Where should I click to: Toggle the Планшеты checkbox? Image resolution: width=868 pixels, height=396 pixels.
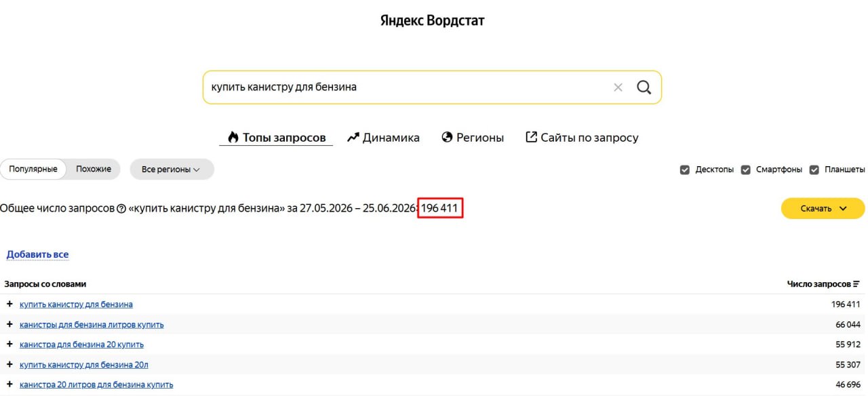pyautogui.click(x=814, y=170)
